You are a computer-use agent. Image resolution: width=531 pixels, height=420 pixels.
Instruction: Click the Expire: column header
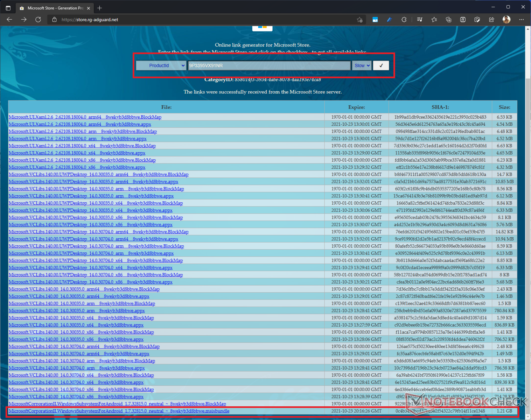tap(356, 107)
